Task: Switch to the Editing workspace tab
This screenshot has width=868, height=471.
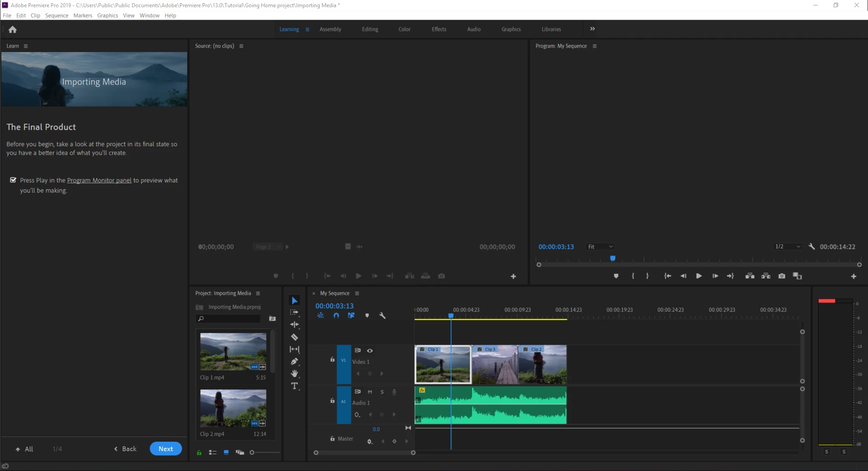Action: [370, 29]
